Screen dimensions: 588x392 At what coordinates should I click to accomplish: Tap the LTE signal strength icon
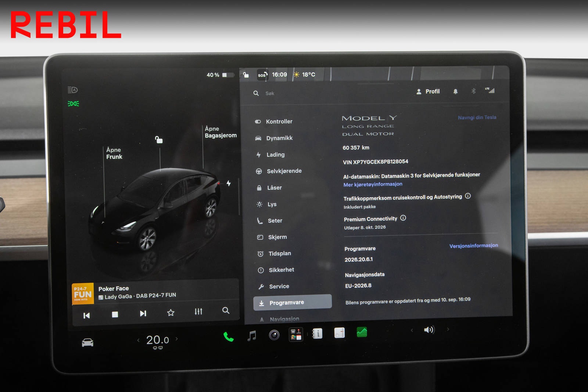click(490, 90)
